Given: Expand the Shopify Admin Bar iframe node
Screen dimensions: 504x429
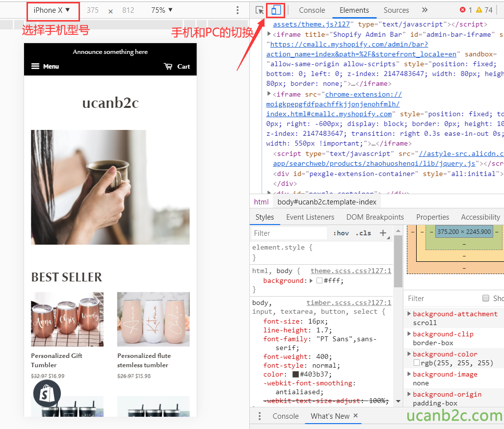Looking at the screenshot, I should pyautogui.click(x=269, y=33).
